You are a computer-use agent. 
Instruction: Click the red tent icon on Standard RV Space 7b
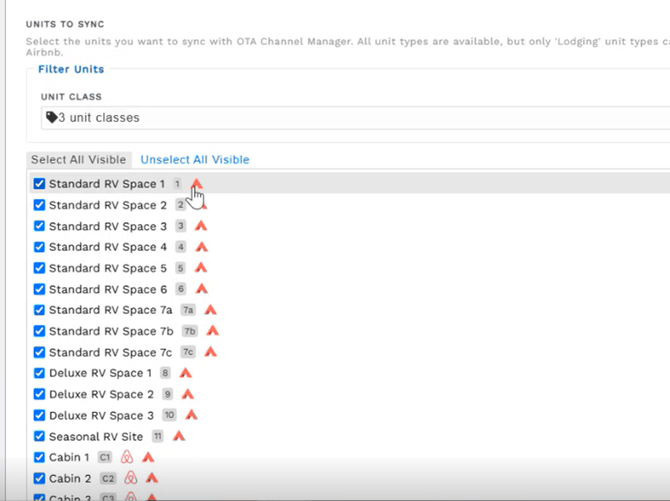pos(212,331)
